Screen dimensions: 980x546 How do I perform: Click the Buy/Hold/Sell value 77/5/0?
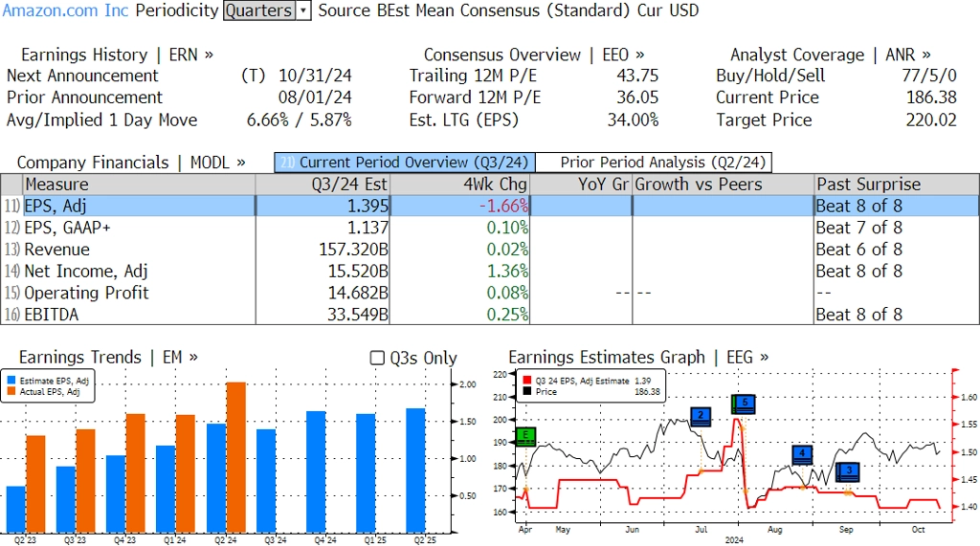[929, 76]
